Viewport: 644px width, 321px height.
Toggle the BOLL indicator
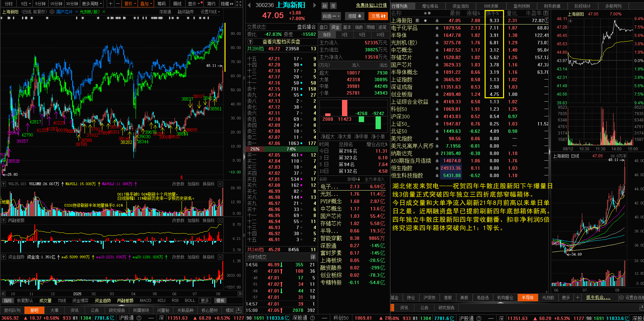(190, 301)
